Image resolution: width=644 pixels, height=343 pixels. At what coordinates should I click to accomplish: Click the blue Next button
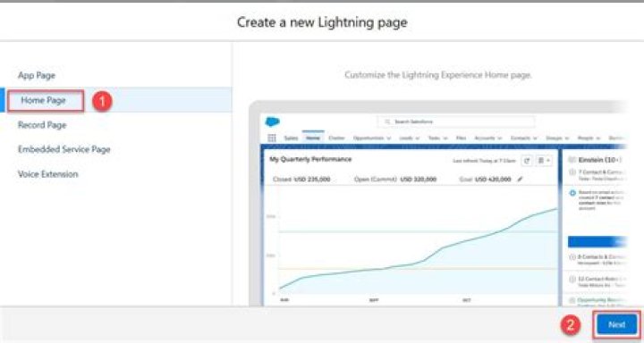pos(616,324)
